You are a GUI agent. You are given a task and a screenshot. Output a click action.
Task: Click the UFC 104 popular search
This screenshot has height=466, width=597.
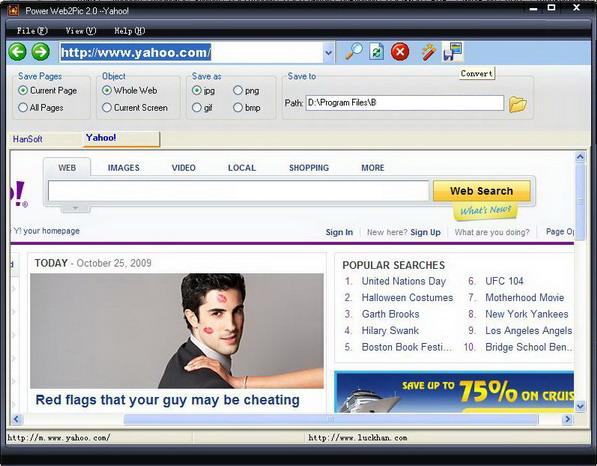coord(504,281)
